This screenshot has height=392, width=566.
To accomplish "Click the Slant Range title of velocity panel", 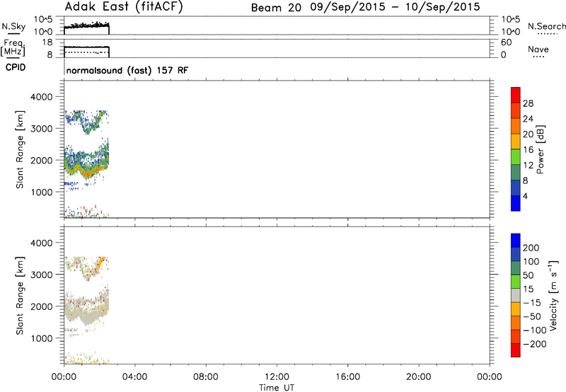I will click(20, 296).
